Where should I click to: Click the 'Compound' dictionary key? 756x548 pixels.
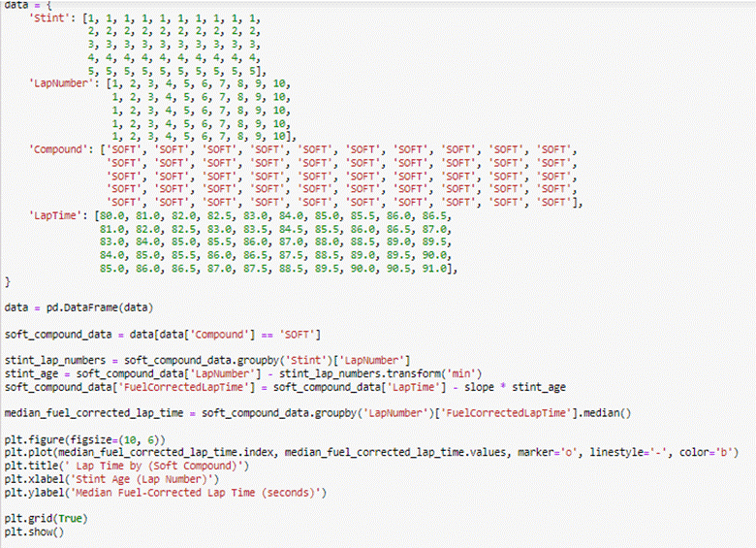(x=58, y=149)
